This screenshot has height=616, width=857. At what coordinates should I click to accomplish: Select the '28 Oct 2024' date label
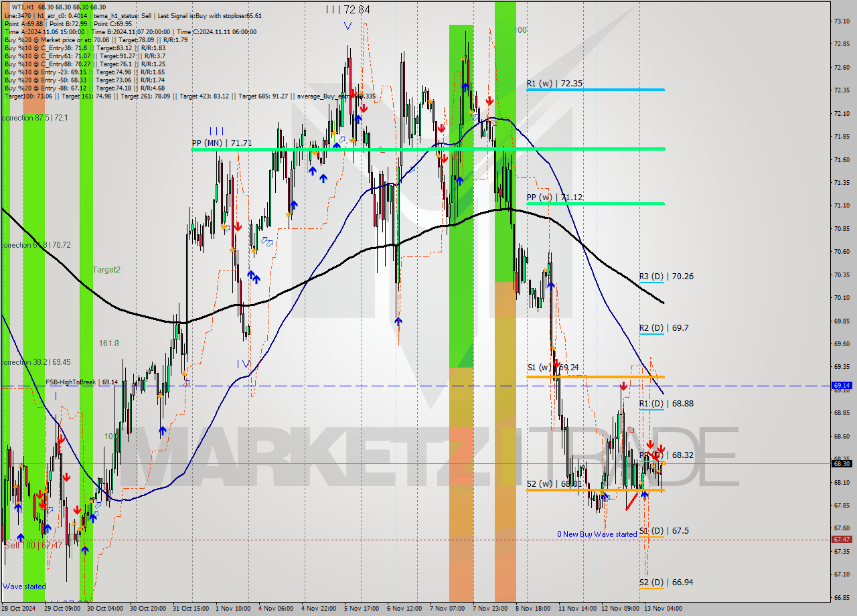tap(19, 609)
